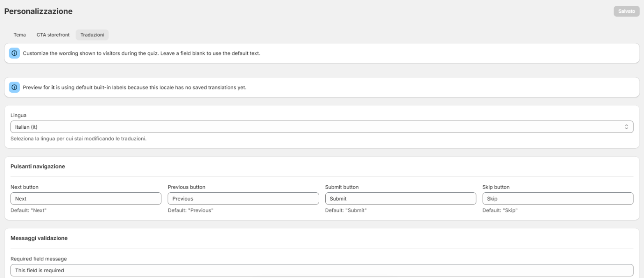Click the 'Preview for it' notice text
The width and height of the screenshot is (644, 278).
(x=135, y=87)
